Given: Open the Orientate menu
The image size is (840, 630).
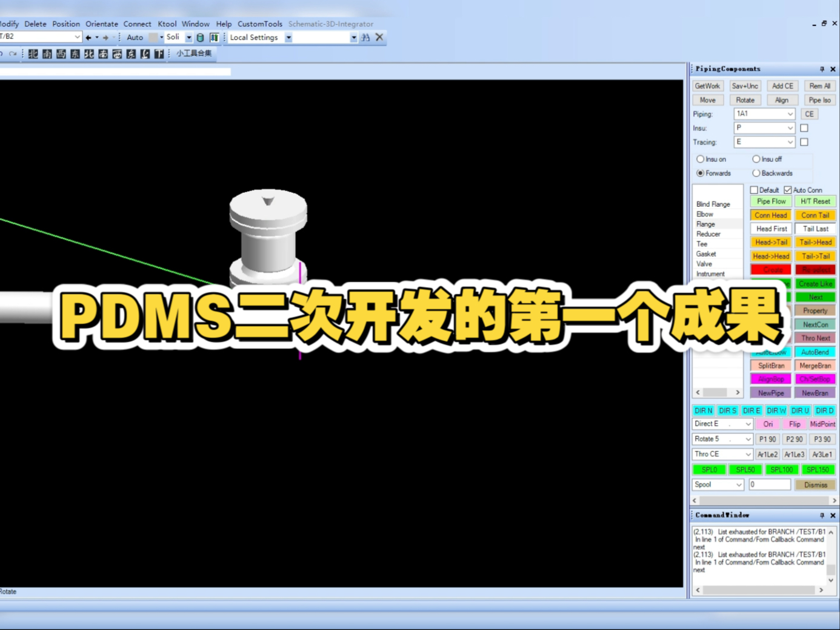Looking at the screenshot, I should click(101, 24).
